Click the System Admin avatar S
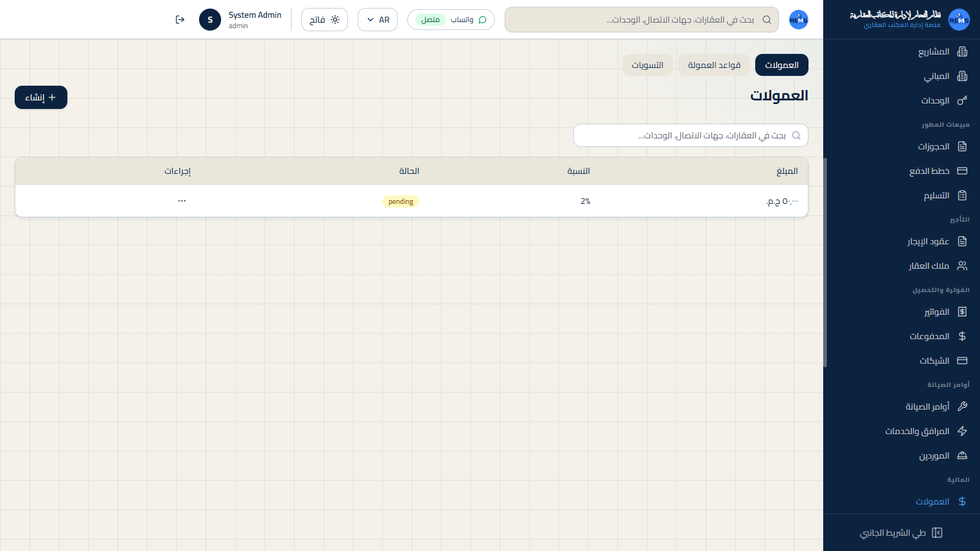The image size is (980, 551). [210, 20]
